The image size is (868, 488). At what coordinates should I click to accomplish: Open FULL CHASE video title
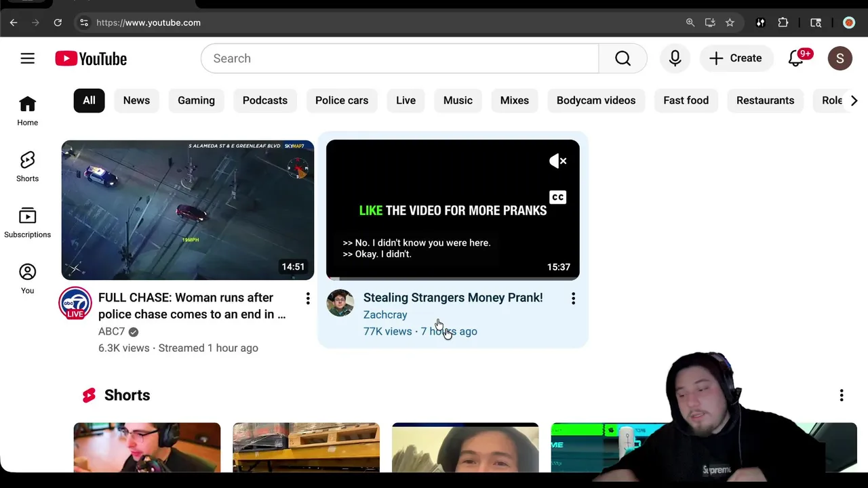[192, 306]
